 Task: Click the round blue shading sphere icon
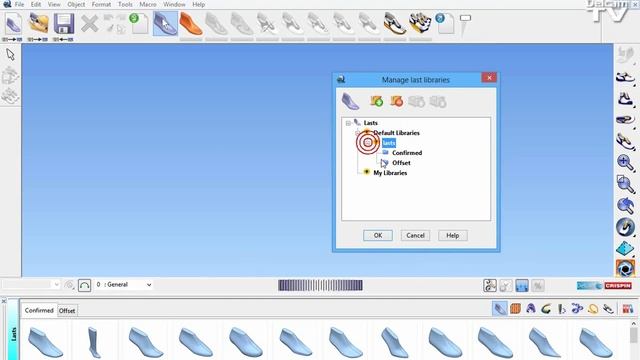(625, 227)
